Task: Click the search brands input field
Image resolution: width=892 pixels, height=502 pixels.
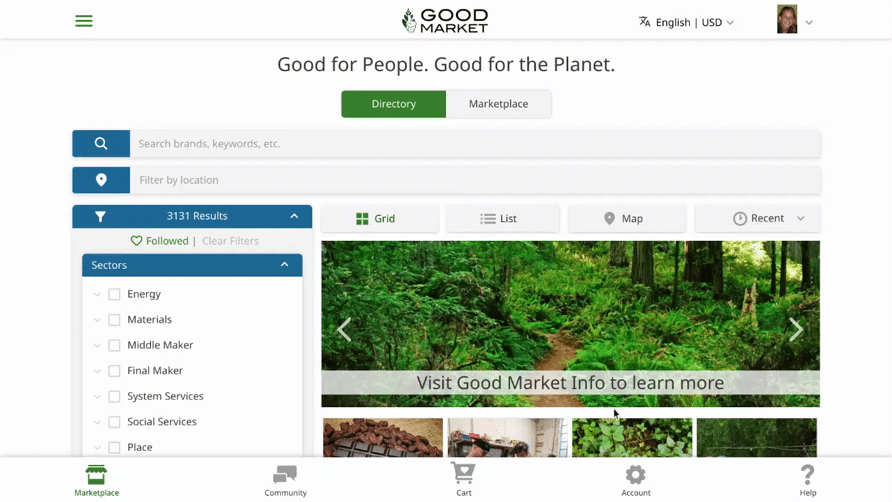Action: pos(475,143)
